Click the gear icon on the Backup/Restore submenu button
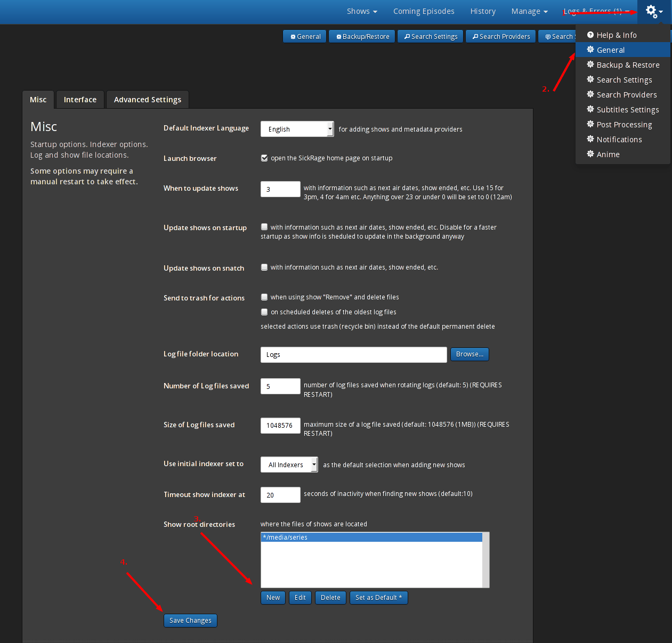 pyautogui.click(x=339, y=37)
